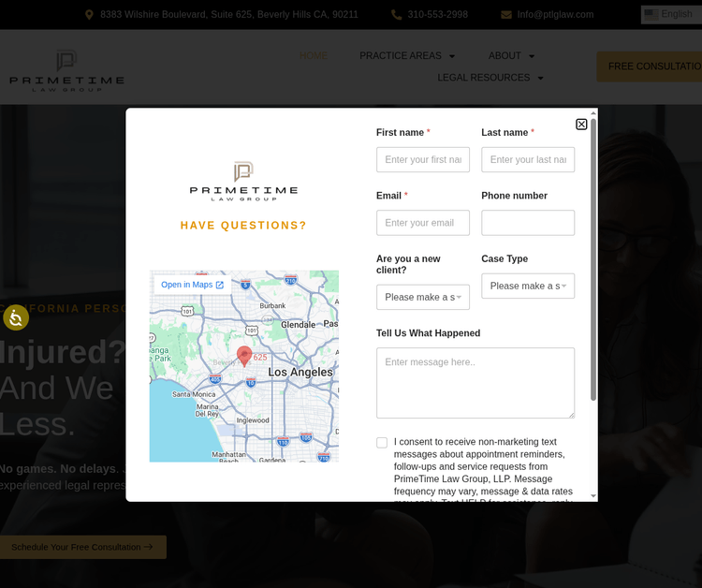This screenshot has width=702, height=588.
Task: Focus the Email input field
Action: point(423,223)
